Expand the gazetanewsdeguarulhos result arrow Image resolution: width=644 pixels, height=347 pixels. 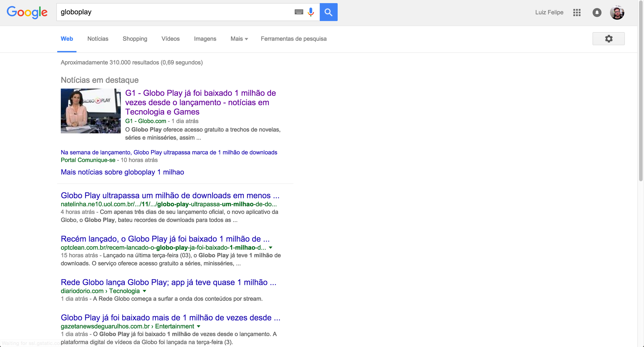(199, 326)
